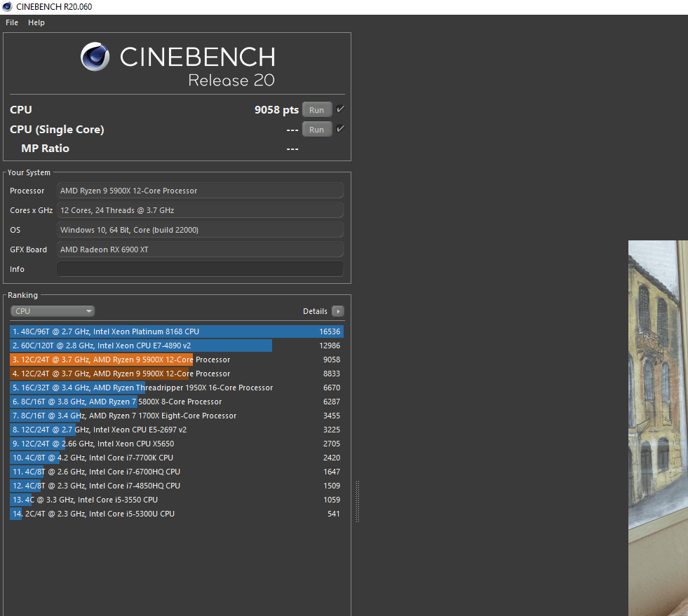The image size is (688, 616).
Task: Toggle the checkbox next to Single Core test
Action: [340, 128]
